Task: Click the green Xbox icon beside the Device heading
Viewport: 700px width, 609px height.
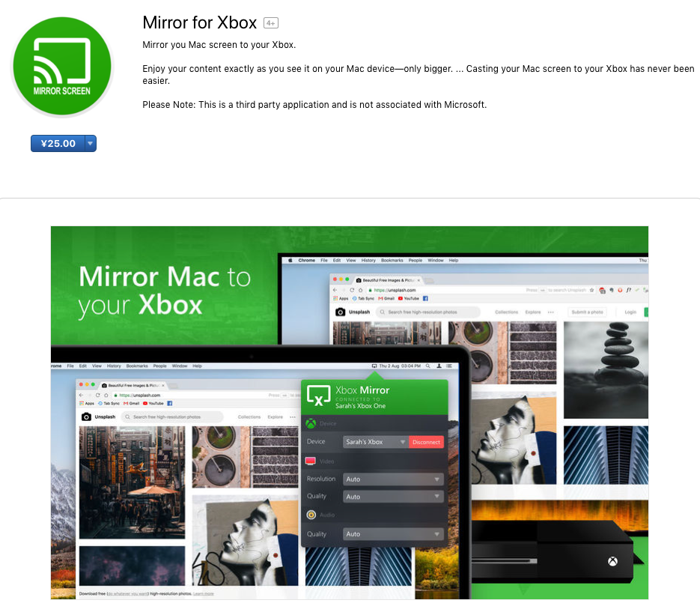Action: [x=311, y=423]
